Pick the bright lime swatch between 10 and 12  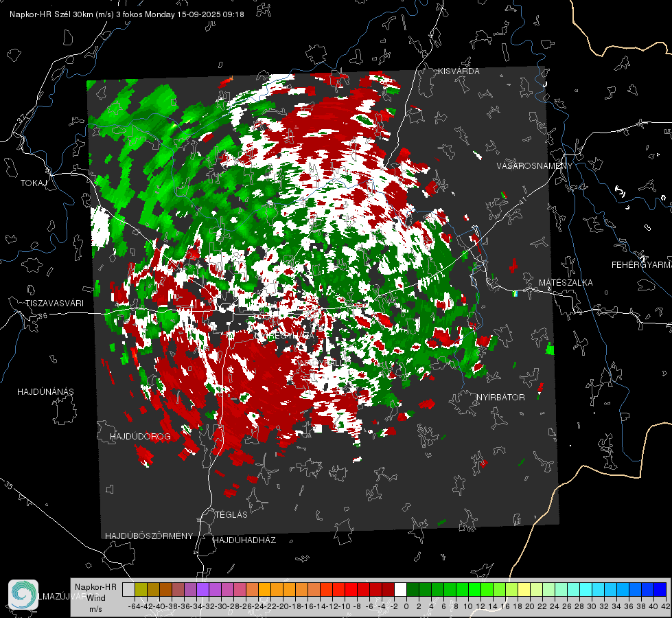coord(474,589)
